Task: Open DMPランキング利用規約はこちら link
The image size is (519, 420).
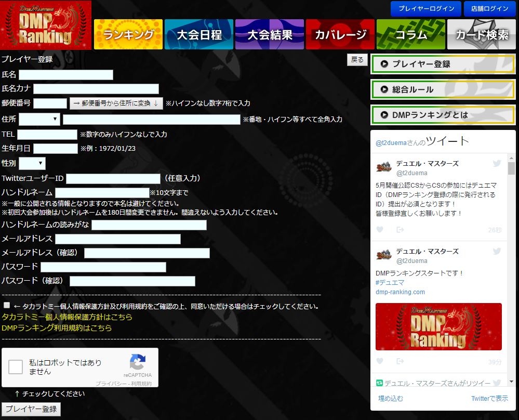Action: [x=57, y=328]
